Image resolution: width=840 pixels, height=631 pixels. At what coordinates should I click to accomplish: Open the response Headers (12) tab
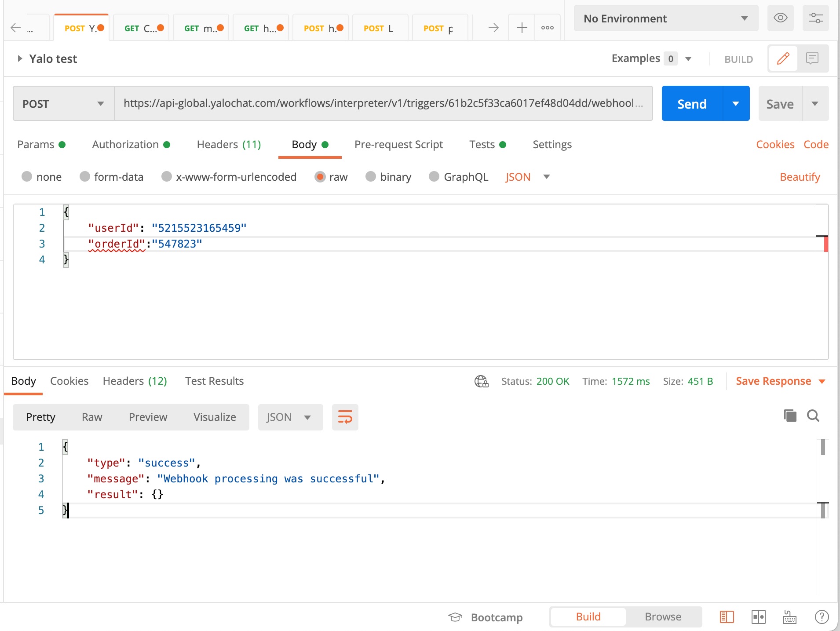point(135,381)
